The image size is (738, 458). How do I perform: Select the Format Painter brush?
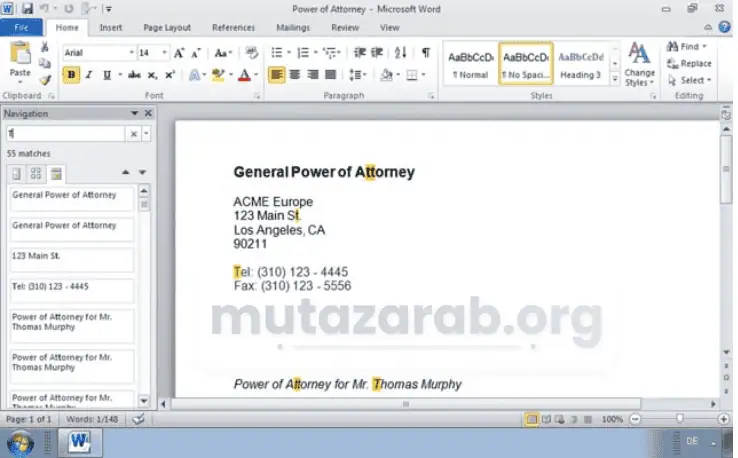click(x=45, y=80)
